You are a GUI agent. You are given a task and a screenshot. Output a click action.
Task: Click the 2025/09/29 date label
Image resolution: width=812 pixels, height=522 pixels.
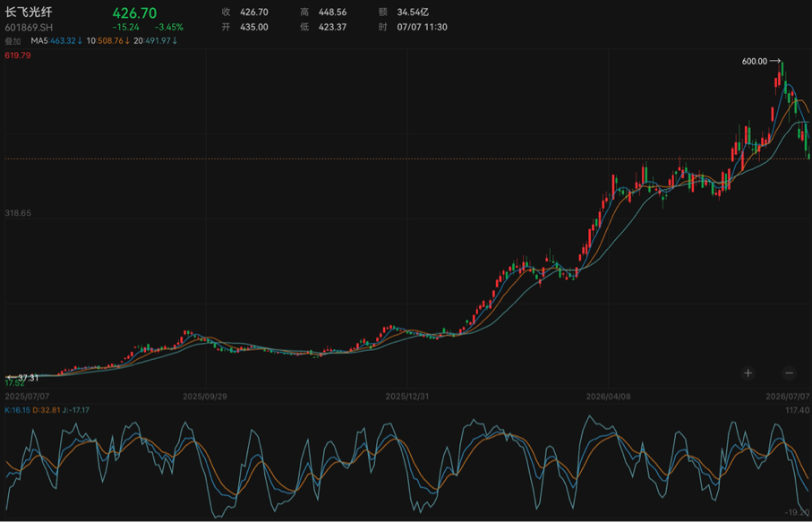[204, 397]
